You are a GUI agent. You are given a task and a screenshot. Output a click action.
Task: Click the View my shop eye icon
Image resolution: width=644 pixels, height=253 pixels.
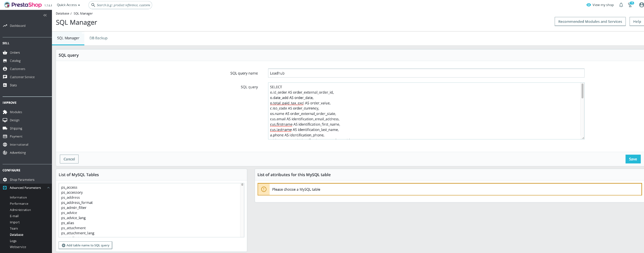588,5
